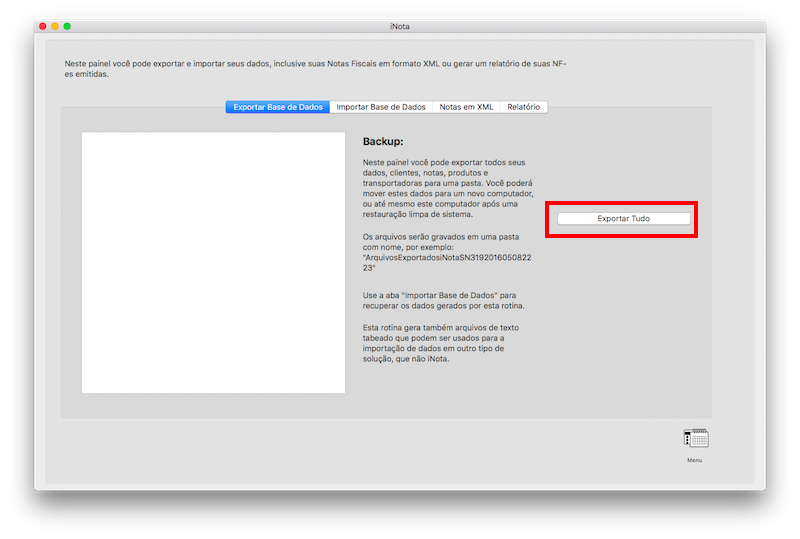The width and height of the screenshot is (800, 539).
Task: Click the paragraph starting 'Use a aba'
Action: click(443, 301)
